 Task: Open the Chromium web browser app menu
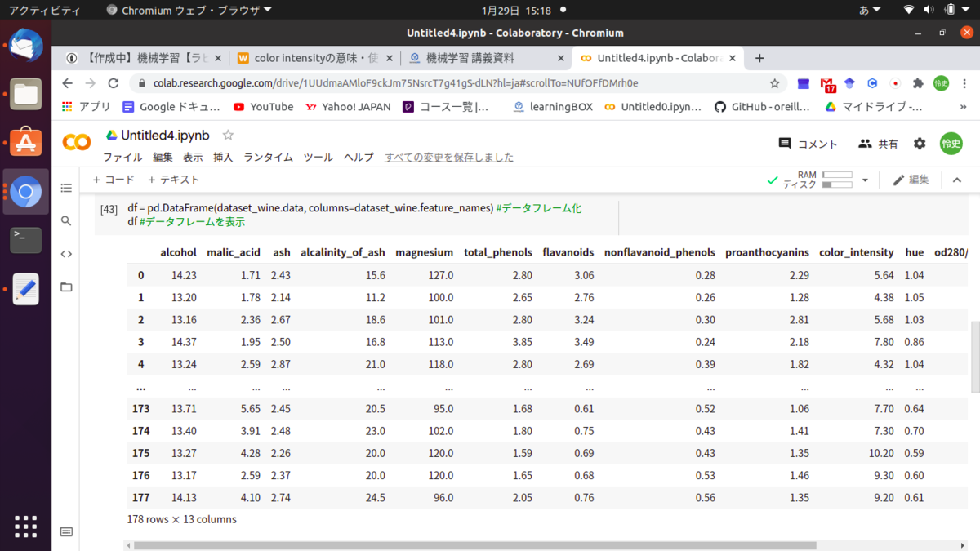pyautogui.click(x=189, y=11)
